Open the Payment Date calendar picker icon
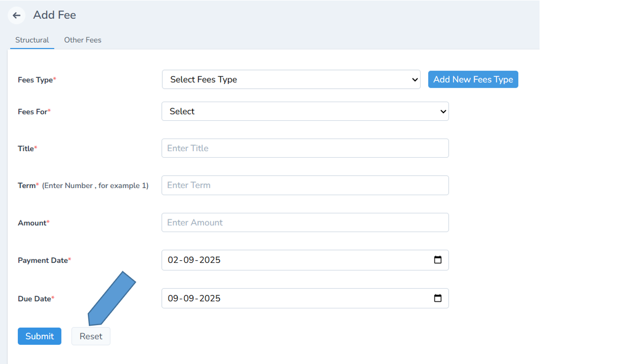Image resolution: width=625 pixels, height=364 pixels. 438,259
